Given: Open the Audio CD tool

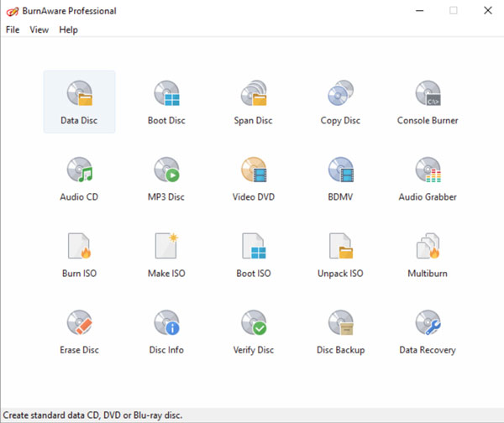Looking at the screenshot, I should click(x=80, y=178).
